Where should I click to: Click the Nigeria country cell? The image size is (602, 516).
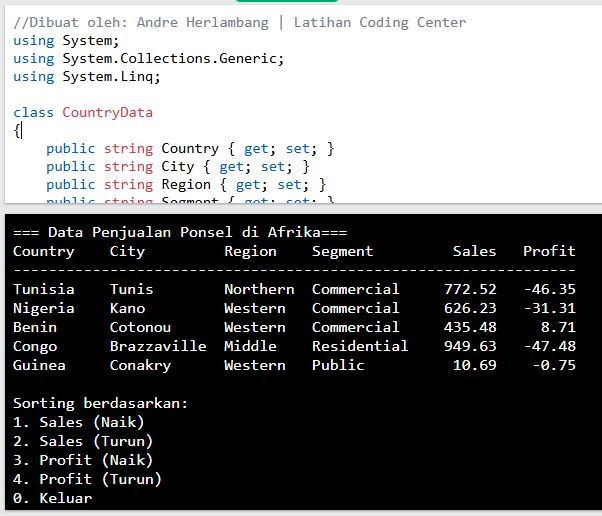(44, 309)
